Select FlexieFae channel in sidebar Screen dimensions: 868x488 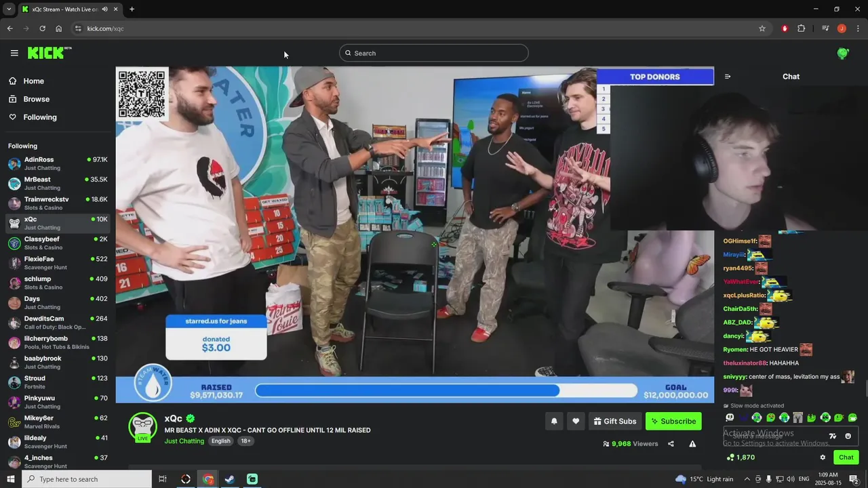(x=58, y=263)
